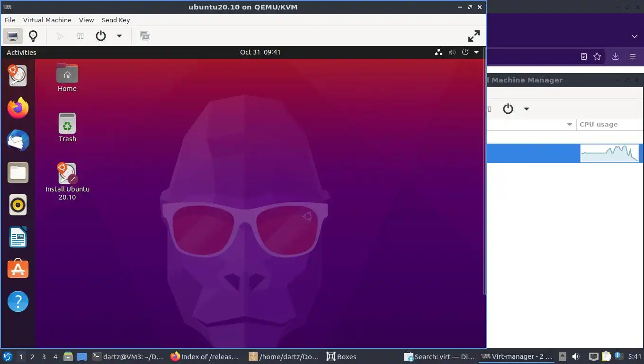Open the guest clock calendar Oct 31 09:41
This screenshot has width=644, height=364.
(260, 52)
